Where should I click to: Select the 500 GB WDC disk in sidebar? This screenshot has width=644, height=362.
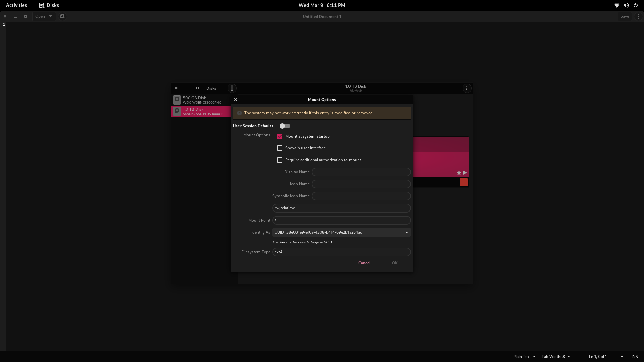[x=201, y=100]
